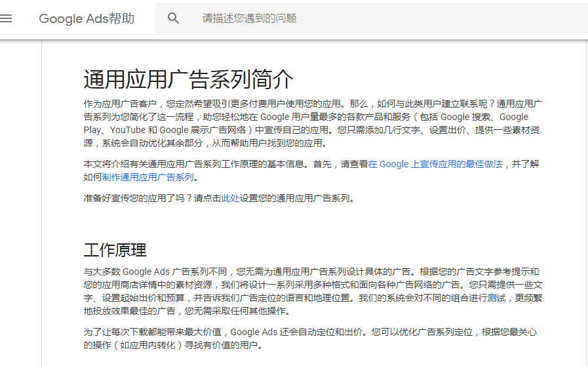The height and width of the screenshot is (366, 588).
Task: Click the heading 通用应用广告系列简介
Action: [x=188, y=79]
